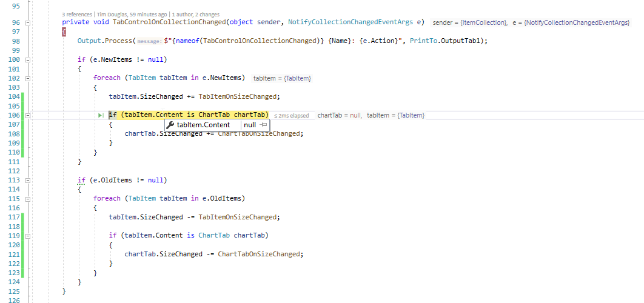Viewport: 644px width, 303px height.
Task: Click the Run to Click green arrow
Action: 101,115
